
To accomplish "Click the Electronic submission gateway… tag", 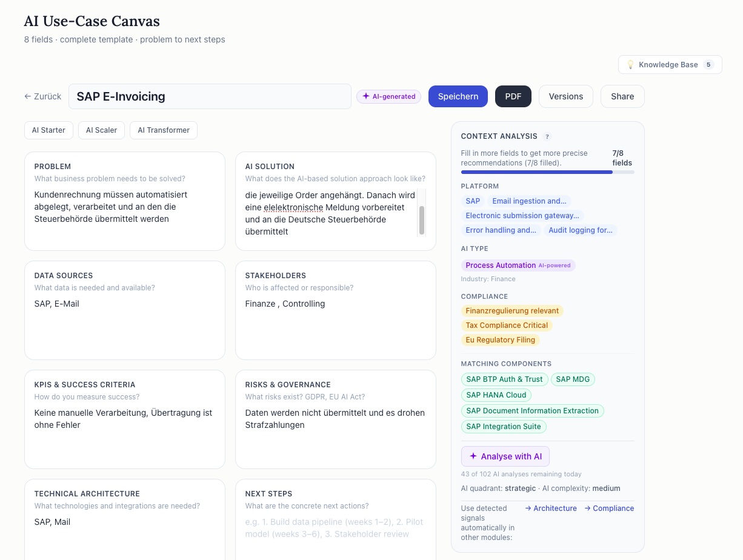I will 522,216.
